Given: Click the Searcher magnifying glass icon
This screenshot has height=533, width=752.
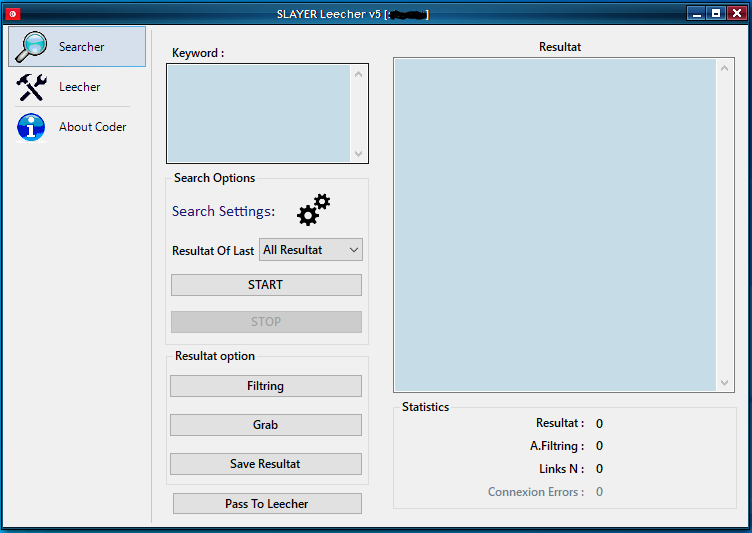Looking at the screenshot, I should (32, 47).
